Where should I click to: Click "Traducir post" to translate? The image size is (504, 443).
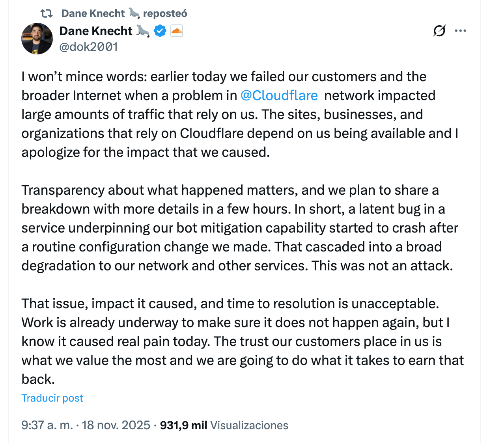click(52, 398)
